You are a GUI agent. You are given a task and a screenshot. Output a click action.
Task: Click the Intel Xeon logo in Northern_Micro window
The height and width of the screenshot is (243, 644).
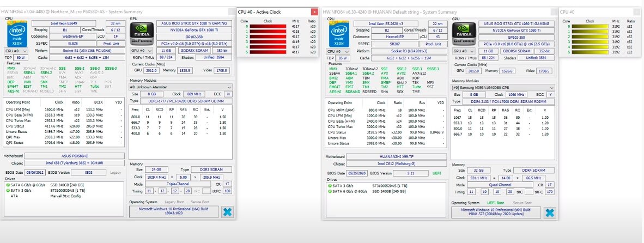pyautogui.click(x=17, y=34)
